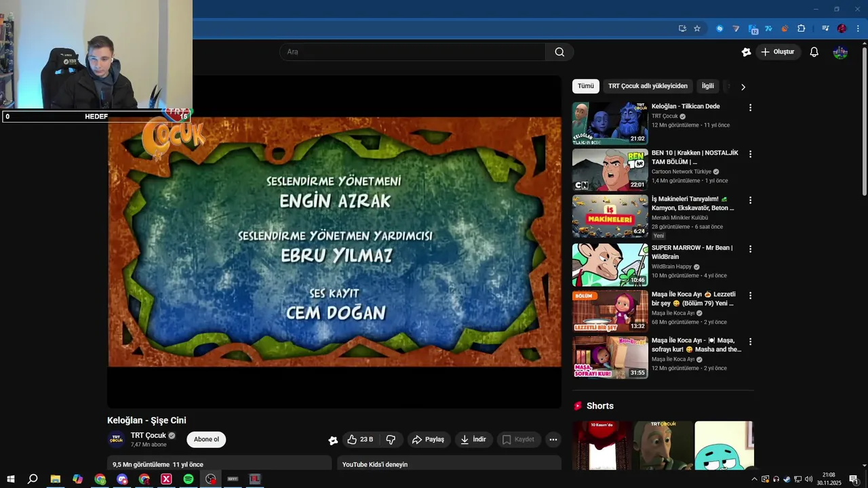Open the Chrome extensions puzzle icon

coord(801,28)
